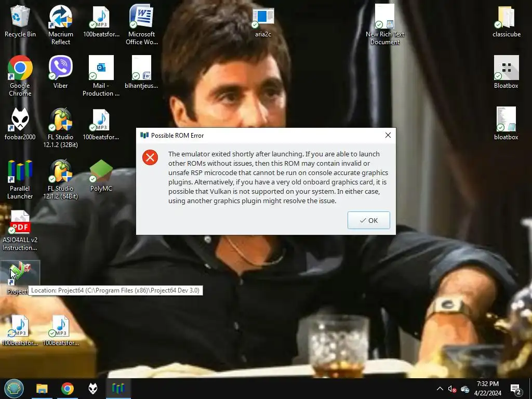Select the aria2c desktop icon

coord(263,22)
